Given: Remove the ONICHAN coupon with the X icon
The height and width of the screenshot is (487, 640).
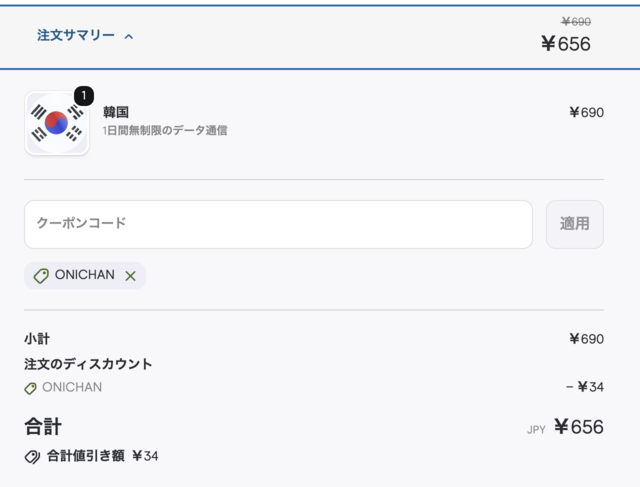Looking at the screenshot, I should 130,276.
